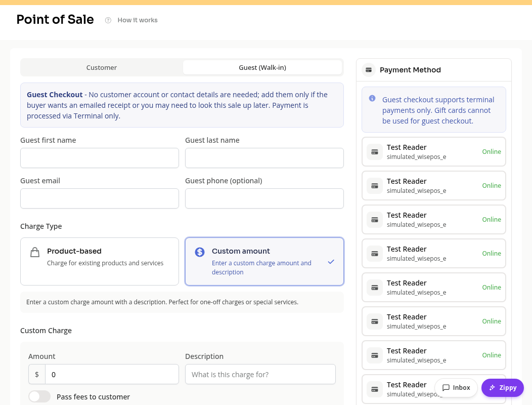Click the Guest Checkout bold text
The image size is (532, 405).
pos(55,95)
